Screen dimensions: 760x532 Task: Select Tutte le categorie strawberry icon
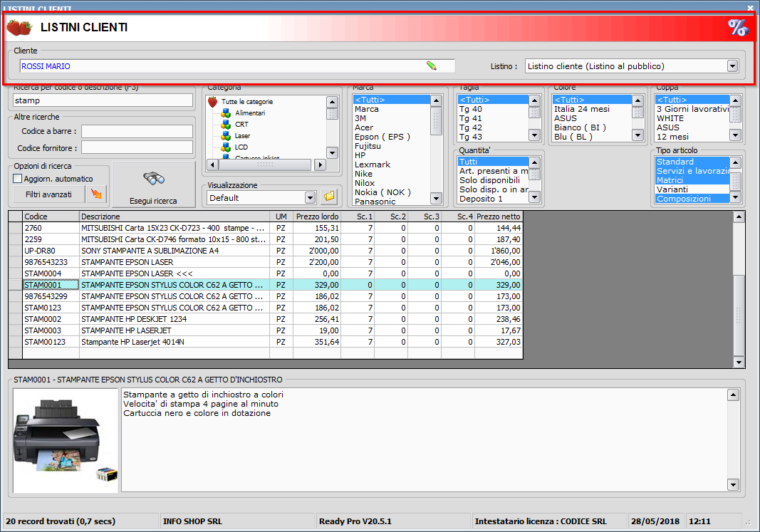(213, 102)
